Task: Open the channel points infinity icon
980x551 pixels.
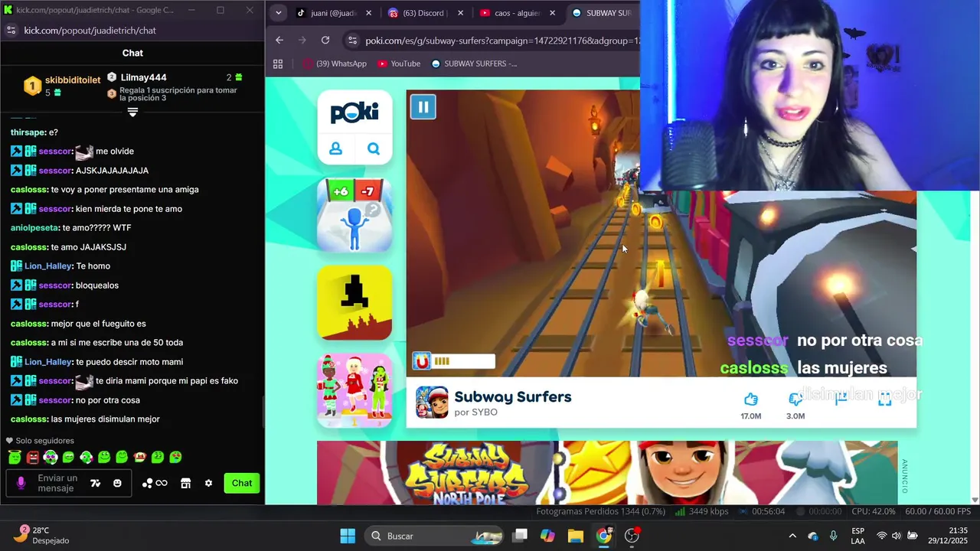Action: click(x=155, y=483)
